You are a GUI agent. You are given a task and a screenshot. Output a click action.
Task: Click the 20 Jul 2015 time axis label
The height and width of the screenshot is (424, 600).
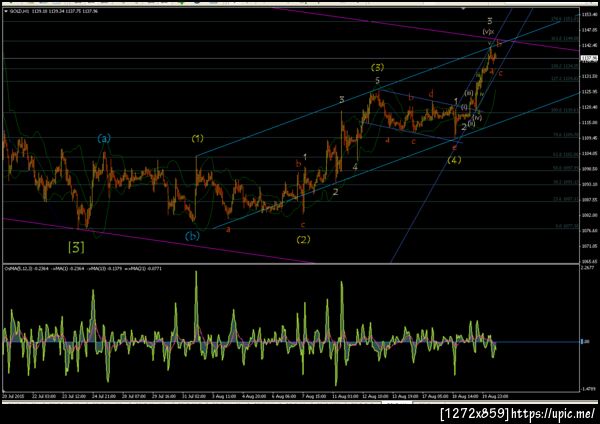pyautogui.click(x=13, y=396)
